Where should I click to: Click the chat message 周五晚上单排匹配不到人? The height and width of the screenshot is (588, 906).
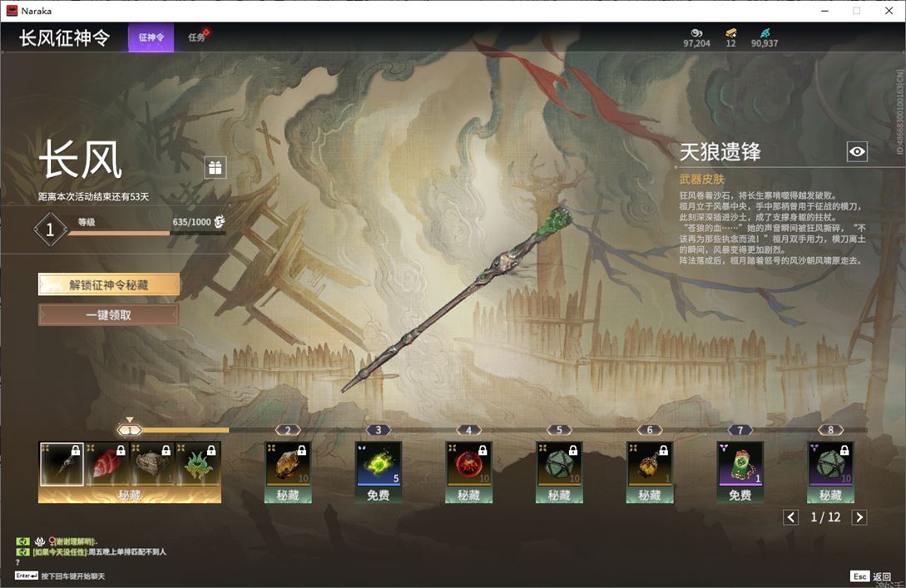coord(127,551)
